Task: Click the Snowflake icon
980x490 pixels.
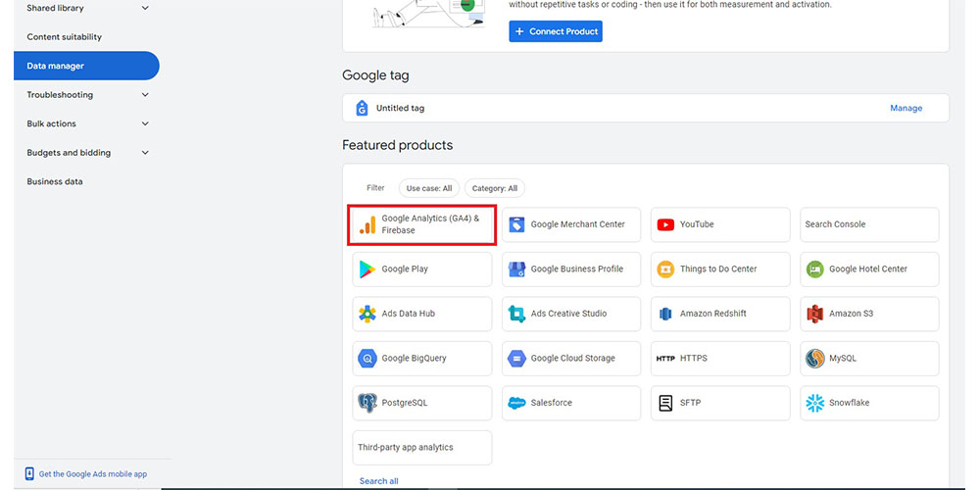Action: pyautogui.click(x=815, y=403)
